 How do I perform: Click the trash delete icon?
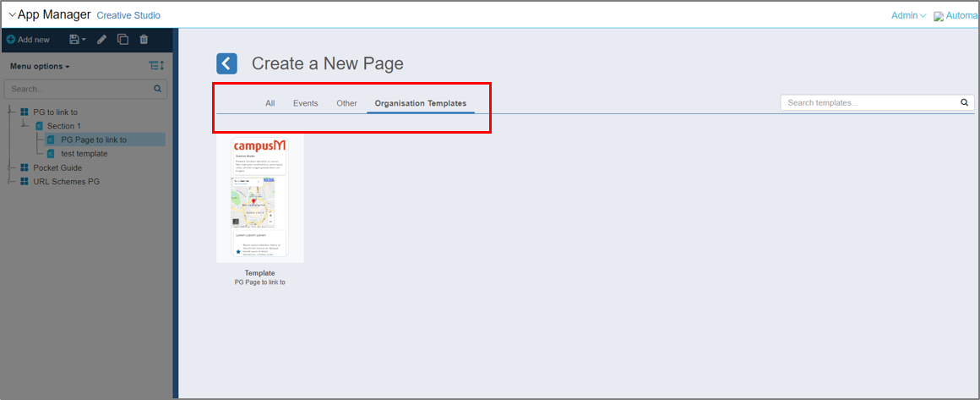tap(144, 40)
